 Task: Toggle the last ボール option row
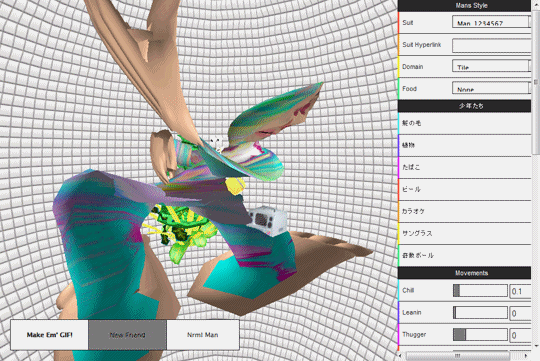click(465, 256)
